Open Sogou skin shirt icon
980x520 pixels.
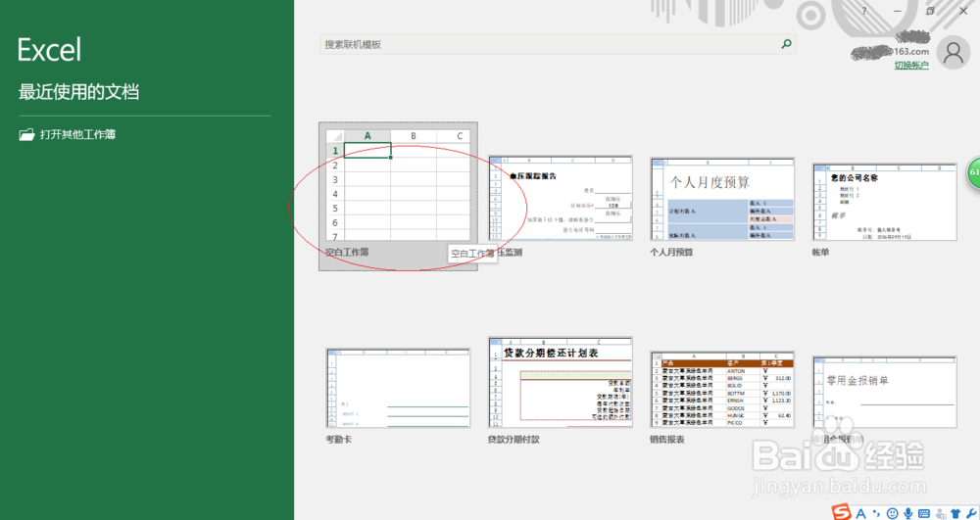pyautogui.click(x=955, y=513)
